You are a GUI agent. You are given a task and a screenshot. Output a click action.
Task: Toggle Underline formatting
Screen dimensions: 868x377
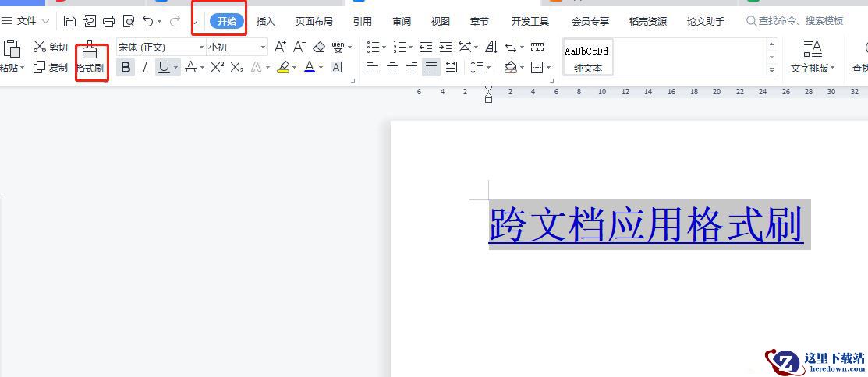click(164, 68)
